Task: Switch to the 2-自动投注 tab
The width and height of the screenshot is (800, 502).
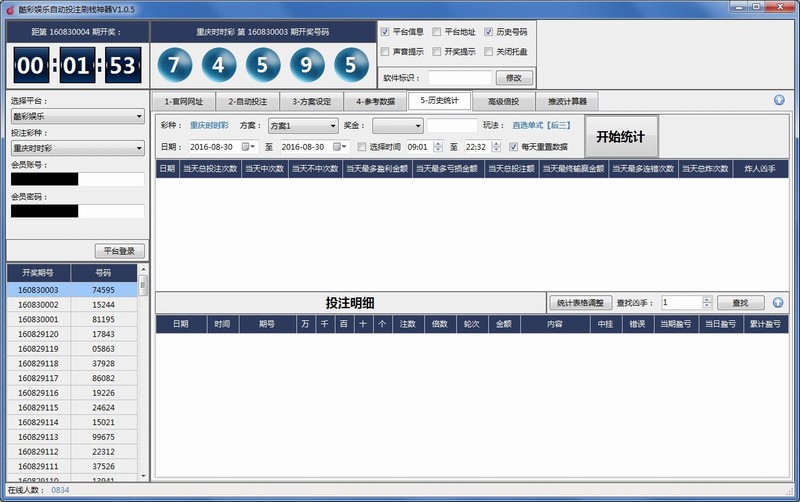Action: 249,101
